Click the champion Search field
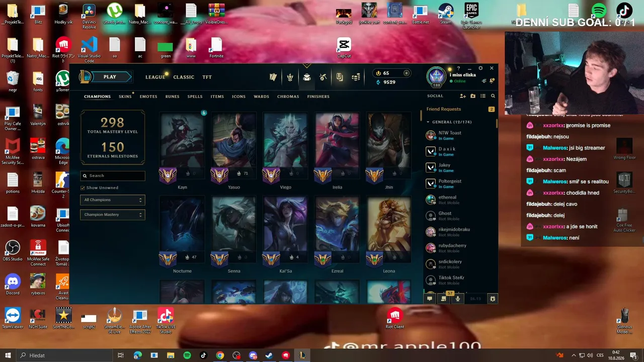This screenshot has width=644, height=362. point(113,175)
